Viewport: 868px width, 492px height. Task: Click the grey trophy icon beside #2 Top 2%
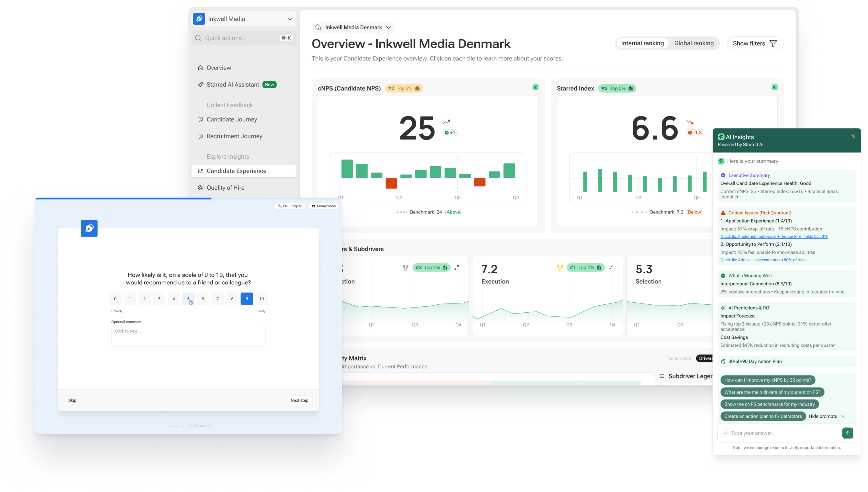click(405, 268)
